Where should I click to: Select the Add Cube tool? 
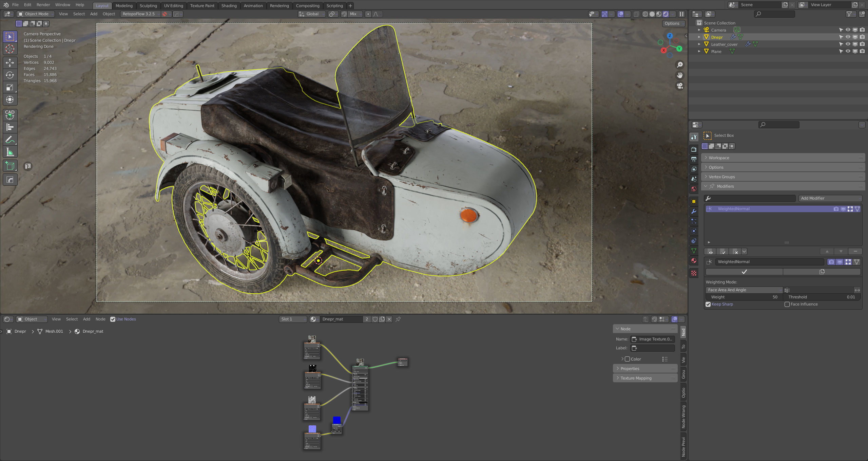(10, 166)
